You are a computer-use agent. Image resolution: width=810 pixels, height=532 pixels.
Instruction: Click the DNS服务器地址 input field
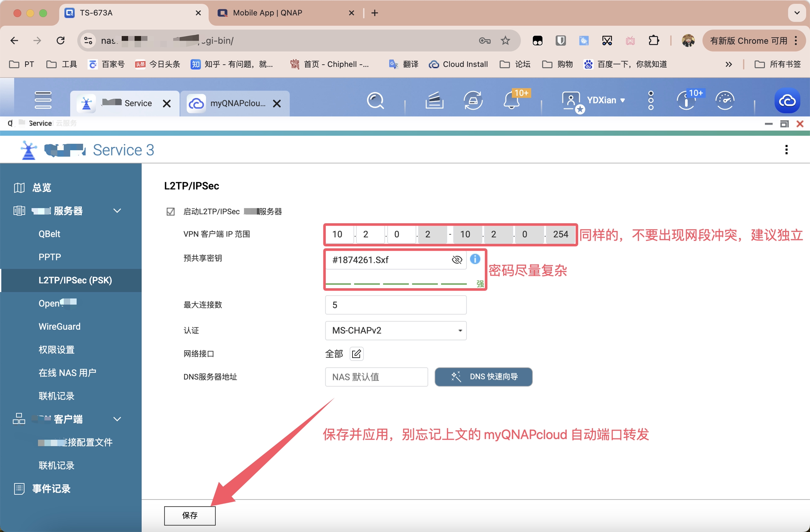tap(376, 377)
